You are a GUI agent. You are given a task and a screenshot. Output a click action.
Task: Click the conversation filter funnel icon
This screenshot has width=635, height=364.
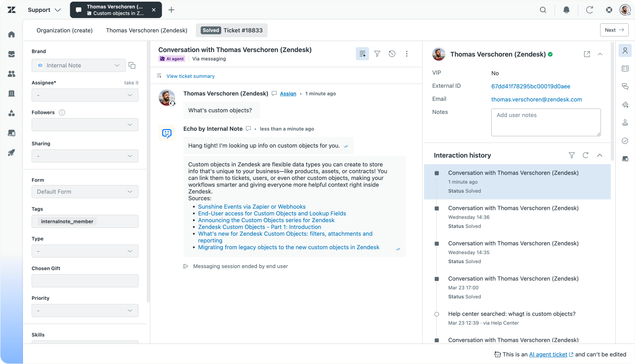[377, 54]
